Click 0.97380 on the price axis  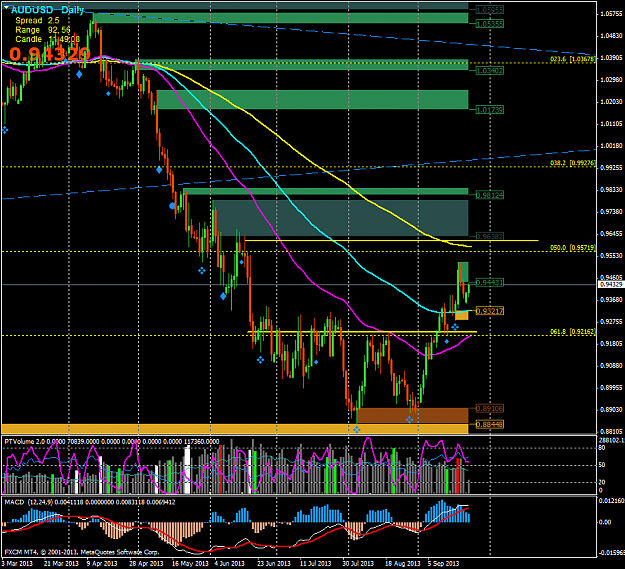611,212
